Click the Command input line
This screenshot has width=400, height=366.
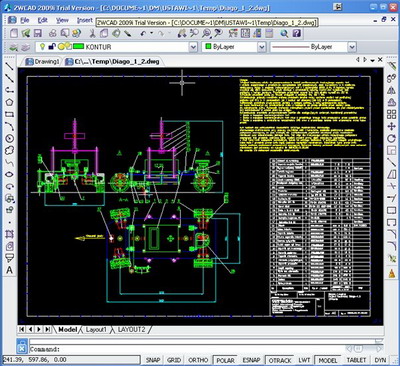click(203, 349)
